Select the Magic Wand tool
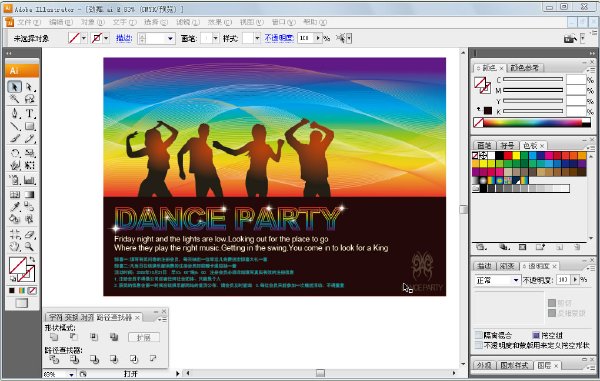600x381 pixels. click(x=15, y=99)
